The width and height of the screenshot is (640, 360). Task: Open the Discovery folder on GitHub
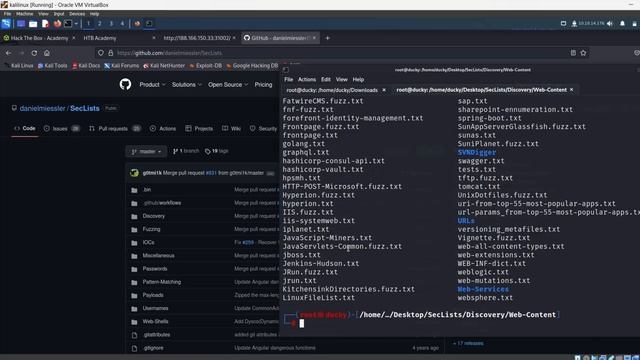click(x=153, y=216)
